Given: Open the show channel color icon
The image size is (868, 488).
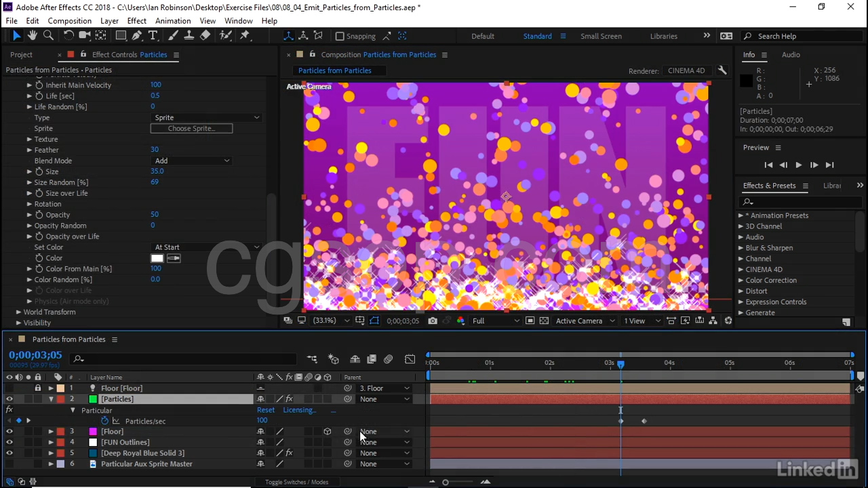Looking at the screenshot, I should click(x=460, y=321).
